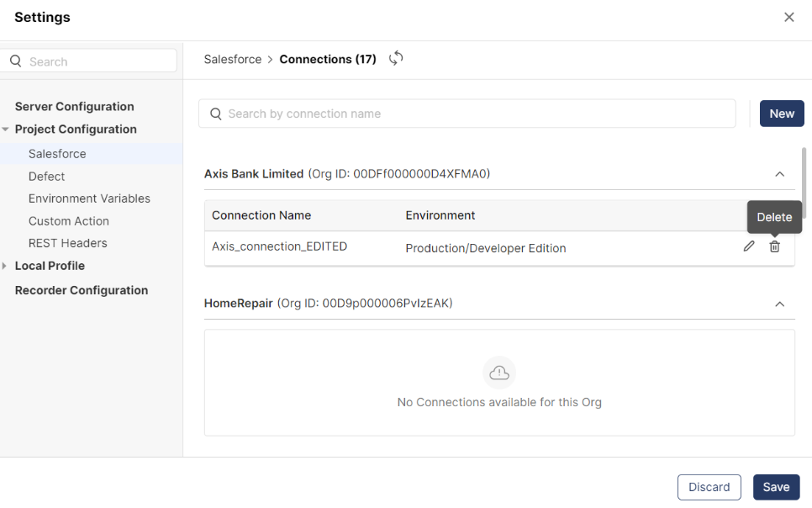Viewport: 812px width, 508px height.
Task: Save the settings changes
Action: 776,487
